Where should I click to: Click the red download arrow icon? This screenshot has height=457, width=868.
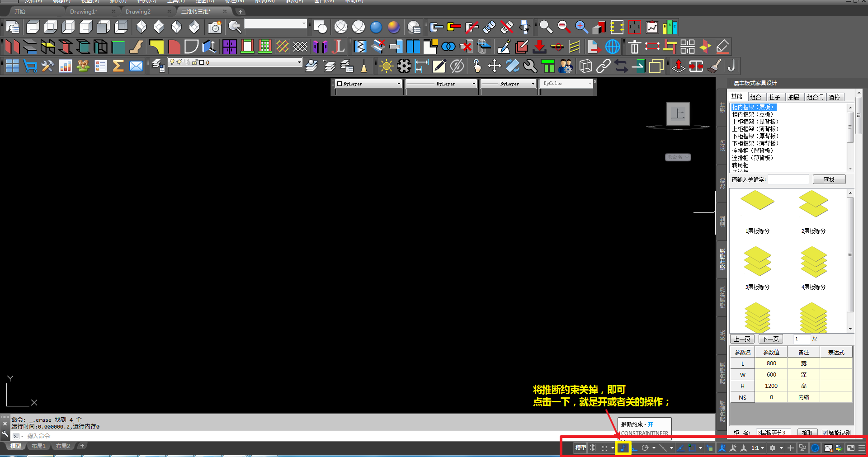point(539,47)
